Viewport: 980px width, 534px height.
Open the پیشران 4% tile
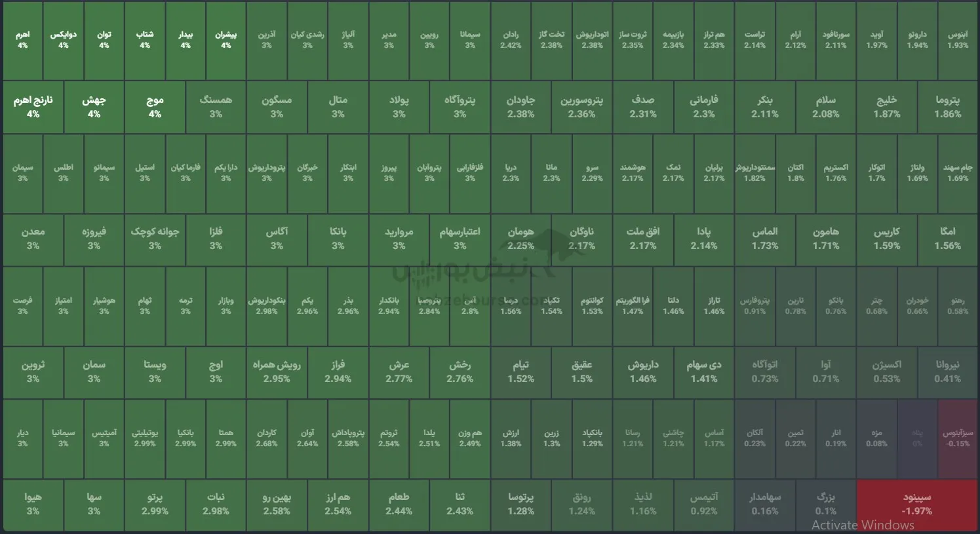pyautogui.click(x=226, y=40)
